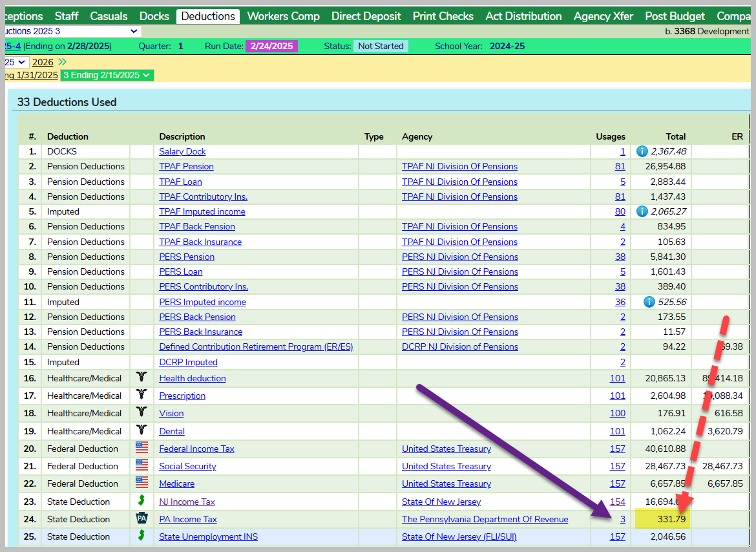756x552 pixels.
Task: Open period ending 1/31/2025 link
Action: point(32,75)
